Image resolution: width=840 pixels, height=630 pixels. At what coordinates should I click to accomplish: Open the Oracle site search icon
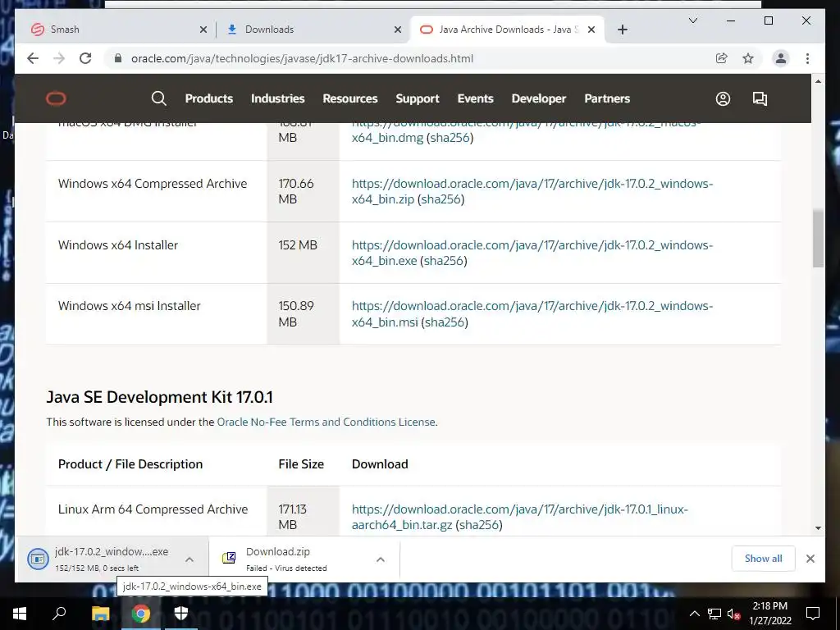point(158,98)
